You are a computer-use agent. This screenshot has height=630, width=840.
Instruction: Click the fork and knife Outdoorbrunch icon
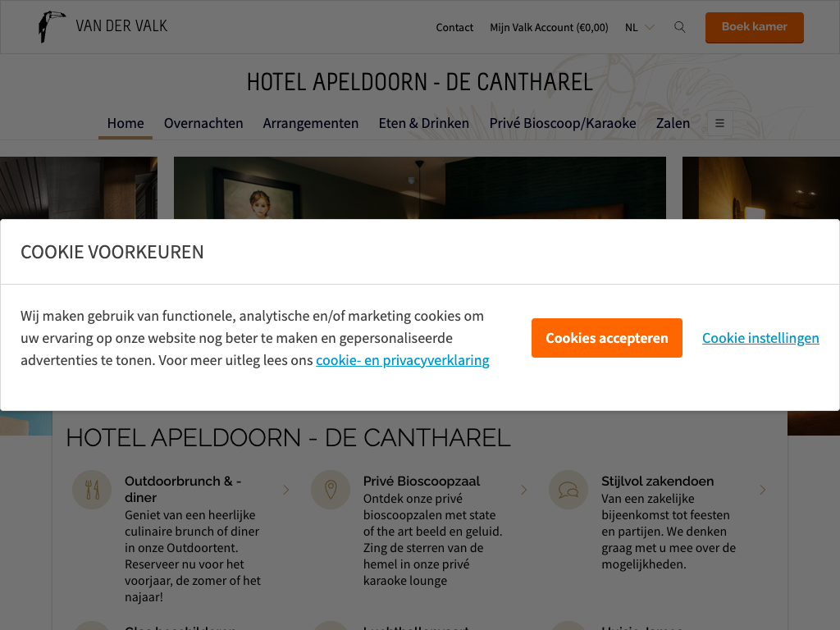92,490
